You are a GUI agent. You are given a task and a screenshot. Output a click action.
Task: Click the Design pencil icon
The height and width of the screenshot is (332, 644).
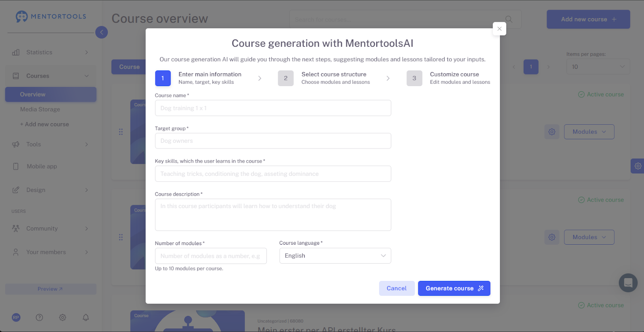coord(16,190)
